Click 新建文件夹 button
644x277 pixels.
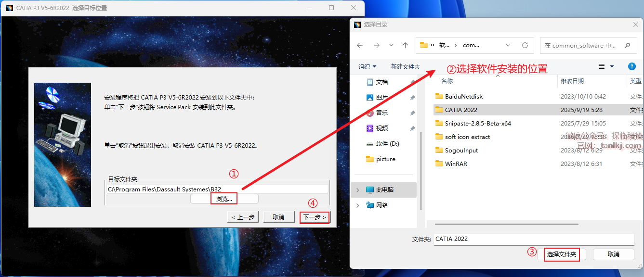(406, 66)
